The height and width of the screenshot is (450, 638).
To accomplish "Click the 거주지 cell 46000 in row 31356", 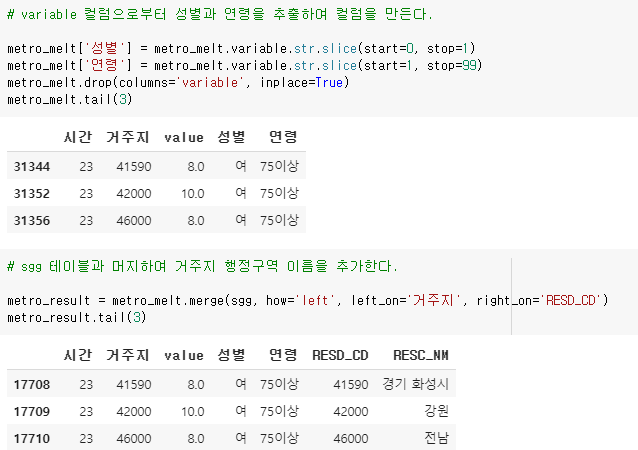I will [134, 221].
